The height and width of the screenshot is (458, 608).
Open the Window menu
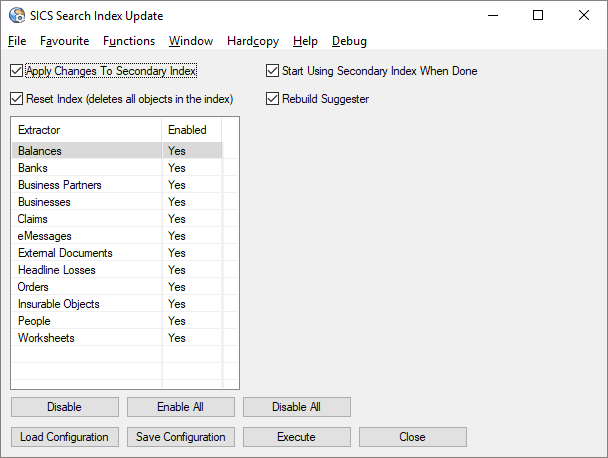pos(191,41)
